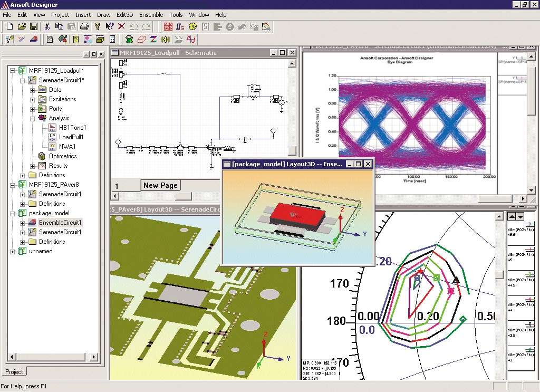Viewport: 540px width, 392px height.
Task: Expand the Data folder in the tree
Action: tap(32, 90)
